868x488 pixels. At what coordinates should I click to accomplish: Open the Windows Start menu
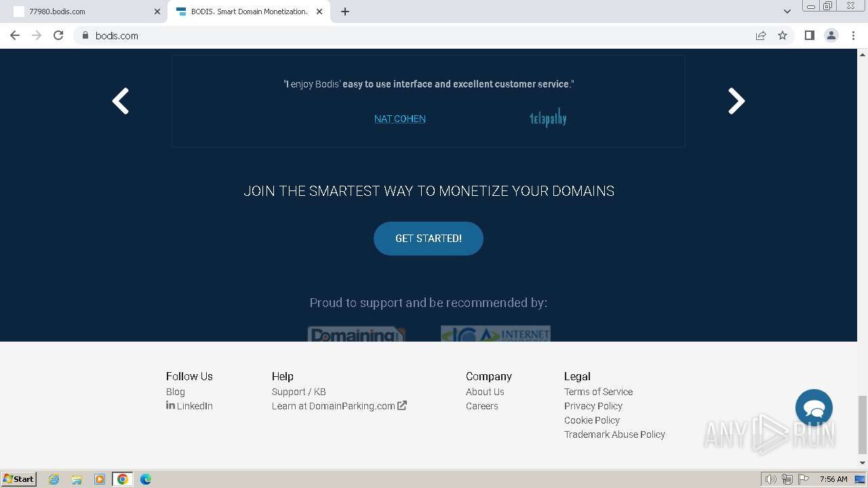[x=19, y=479]
